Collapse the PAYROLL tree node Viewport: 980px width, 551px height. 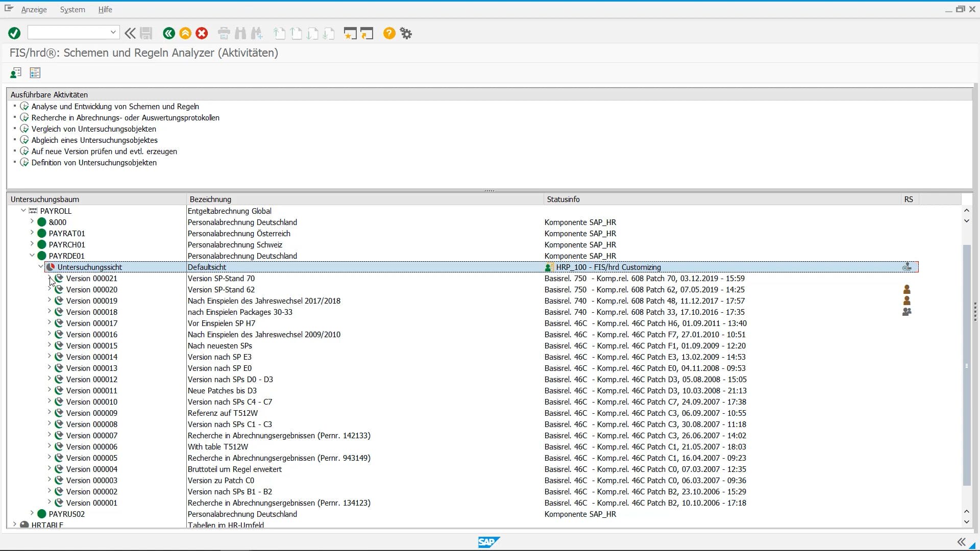[23, 210]
